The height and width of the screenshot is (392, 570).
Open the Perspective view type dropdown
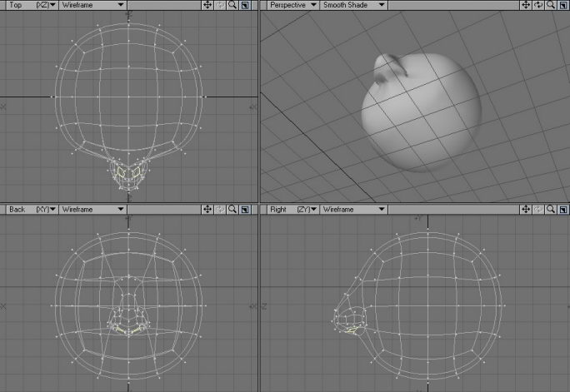[292, 5]
